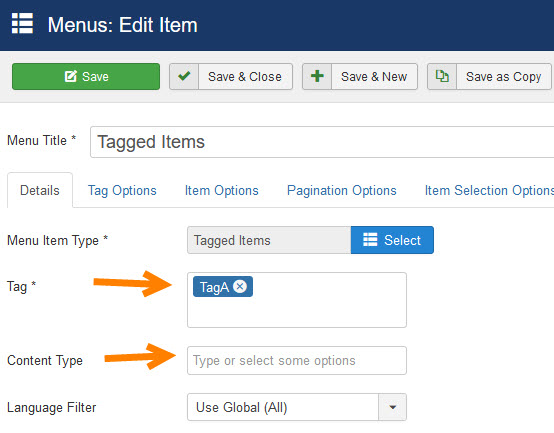The image size is (554, 433).
Task: Click the copy documents icon
Action: [x=442, y=76]
